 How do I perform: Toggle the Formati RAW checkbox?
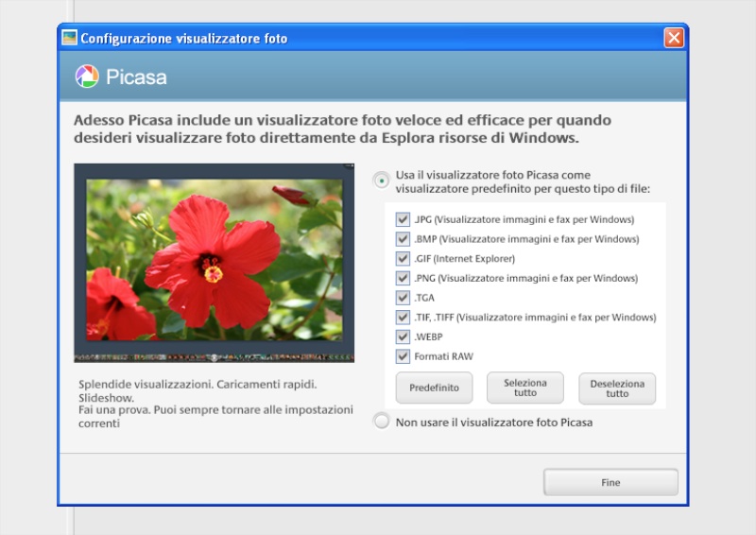(404, 356)
